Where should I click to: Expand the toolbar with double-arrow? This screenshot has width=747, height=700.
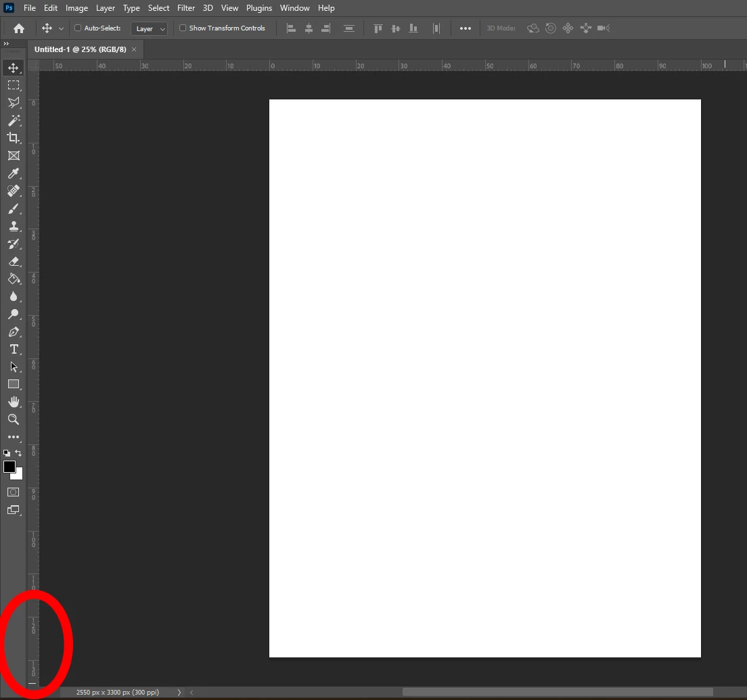pyautogui.click(x=6, y=43)
